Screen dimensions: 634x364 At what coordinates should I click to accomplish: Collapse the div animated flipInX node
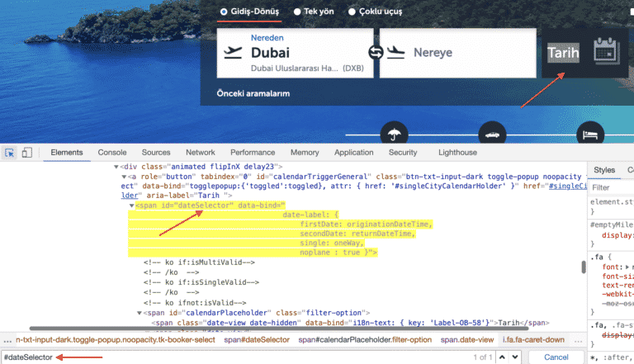pyautogui.click(x=116, y=167)
